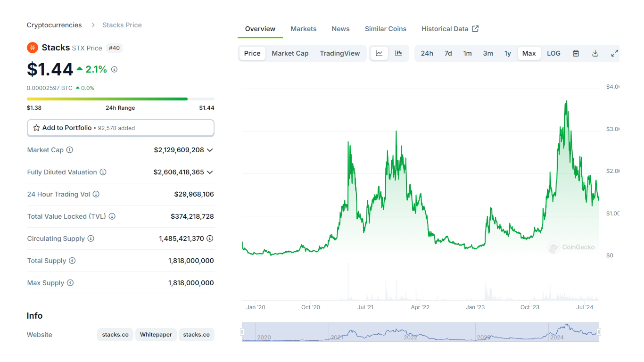Open the News tab
The width and height of the screenshot is (644, 362).
[340, 29]
